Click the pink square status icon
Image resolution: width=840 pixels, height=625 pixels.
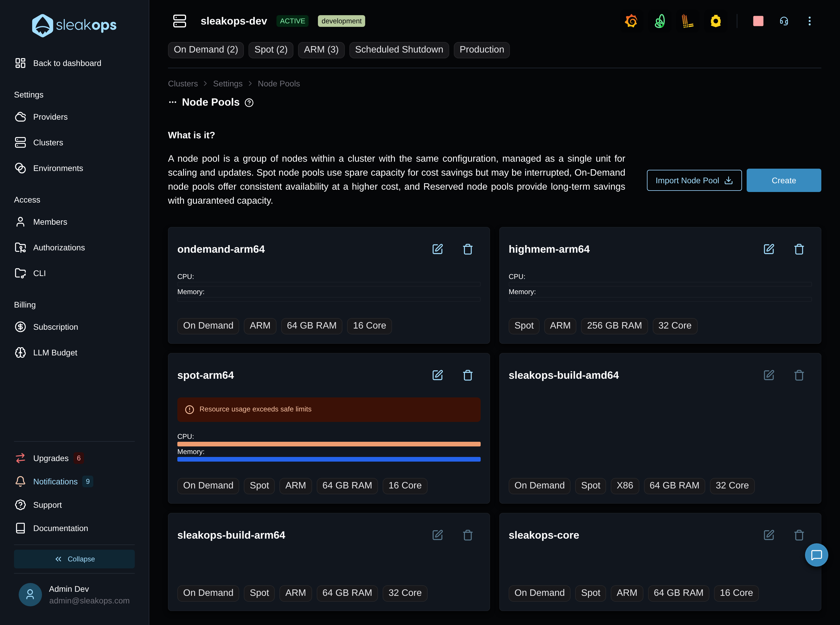coord(758,21)
